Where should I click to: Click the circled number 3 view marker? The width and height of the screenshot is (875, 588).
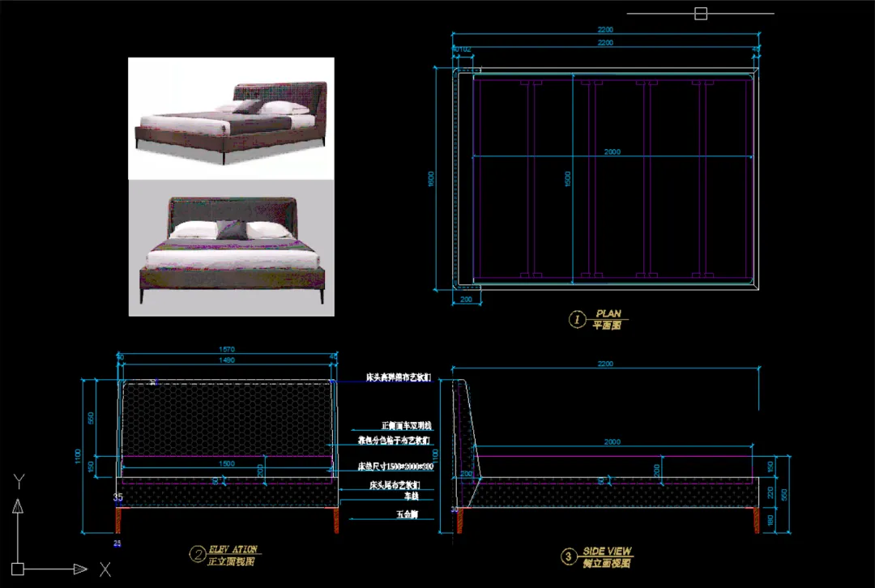click(568, 556)
